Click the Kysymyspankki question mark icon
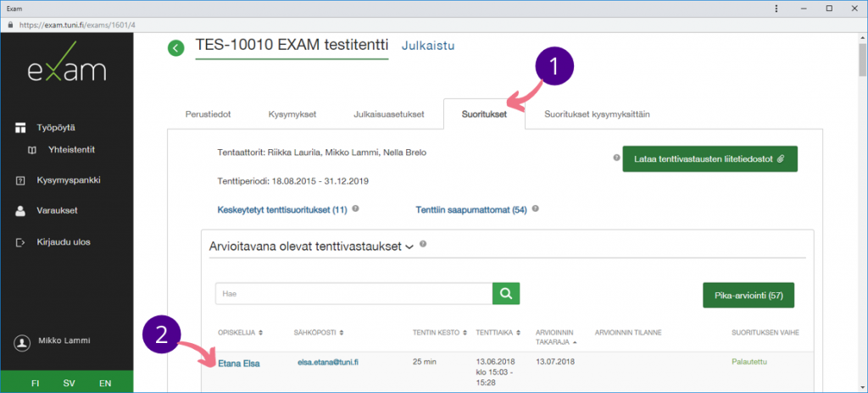Screen dimensions: 868x393 click(x=21, y=180)
